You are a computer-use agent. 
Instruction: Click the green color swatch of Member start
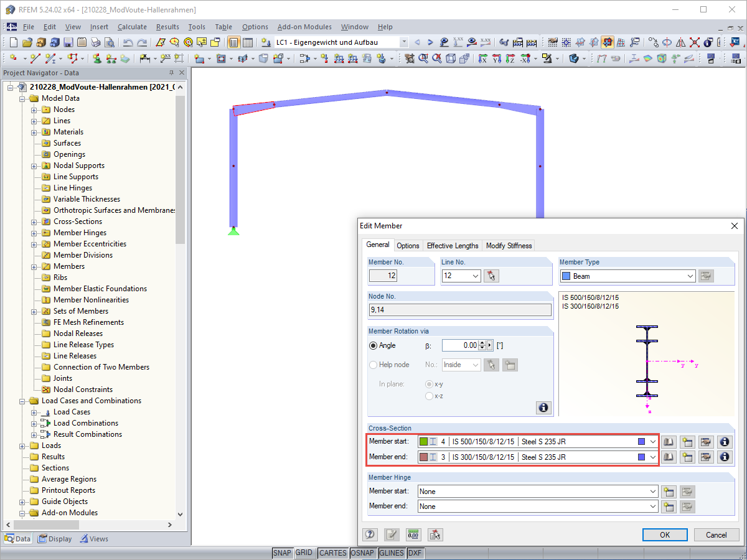pyautogui.click(x=424, y=442)
